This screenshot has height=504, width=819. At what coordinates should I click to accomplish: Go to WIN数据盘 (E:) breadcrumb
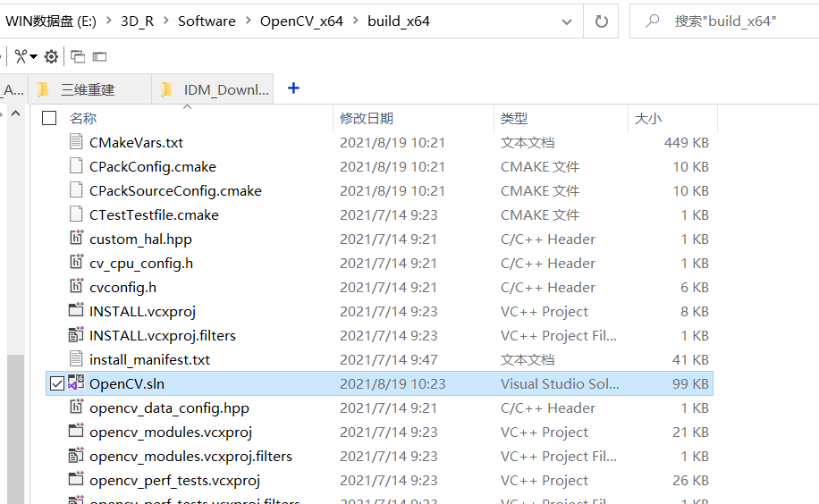(51, 21)
